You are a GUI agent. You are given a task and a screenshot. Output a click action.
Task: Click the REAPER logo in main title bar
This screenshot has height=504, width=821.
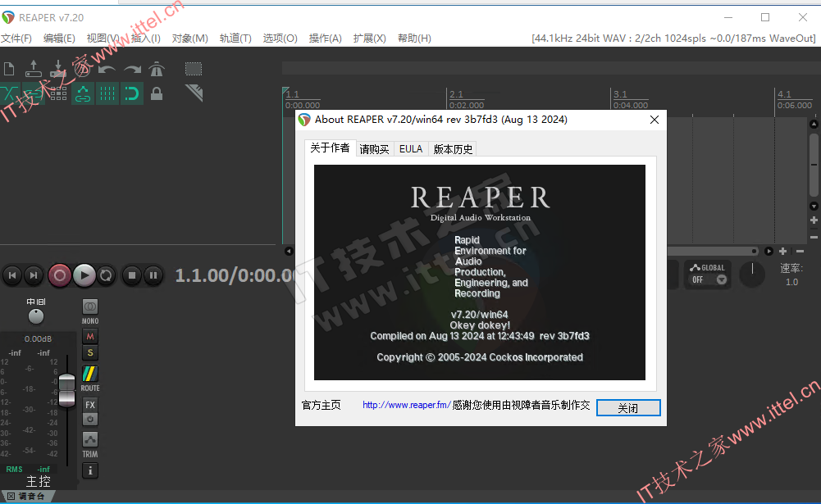click(8, 17)
